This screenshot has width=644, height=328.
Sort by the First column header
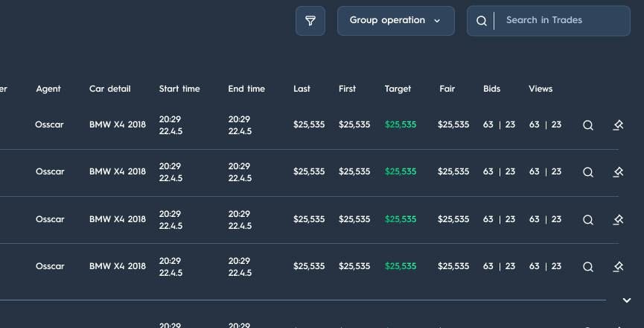[347, 89]
